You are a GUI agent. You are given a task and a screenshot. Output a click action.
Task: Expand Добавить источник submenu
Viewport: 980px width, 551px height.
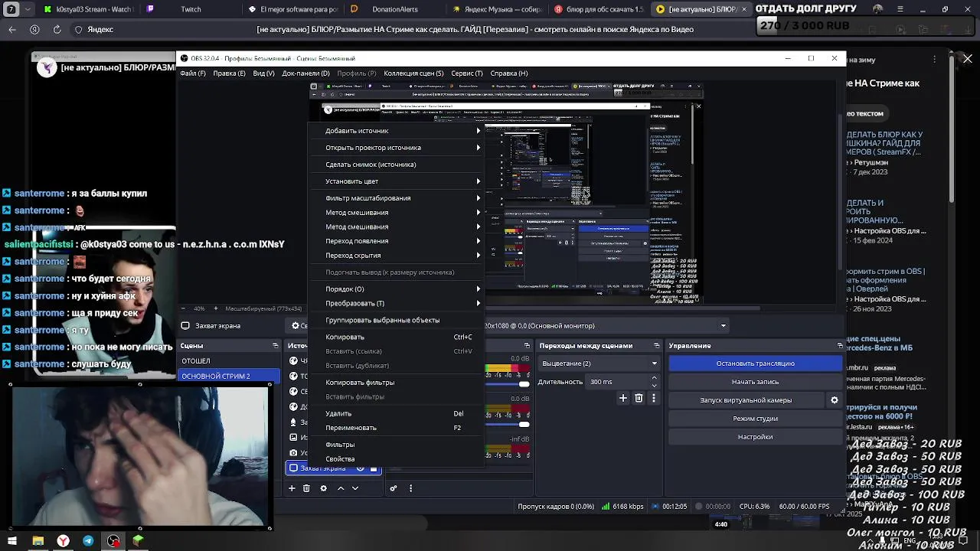click(x=397, y=131)
